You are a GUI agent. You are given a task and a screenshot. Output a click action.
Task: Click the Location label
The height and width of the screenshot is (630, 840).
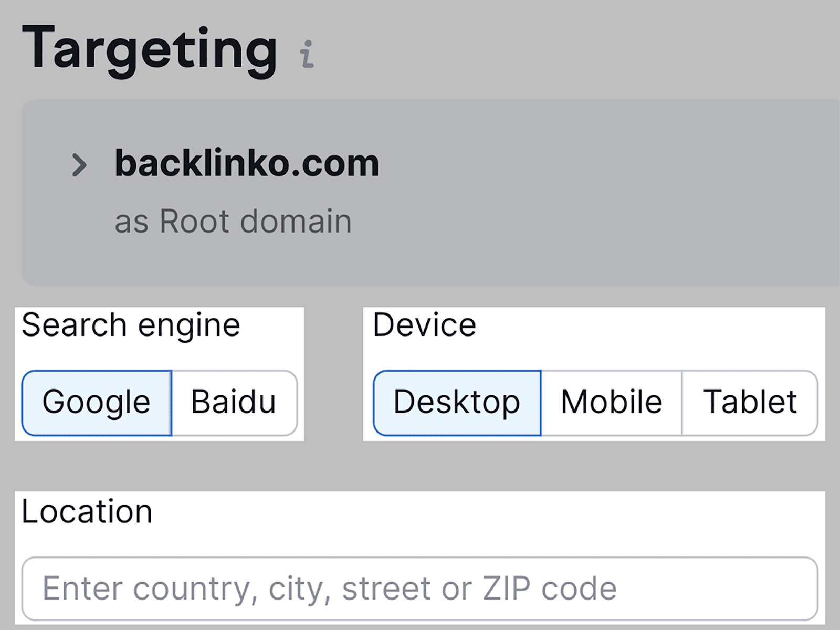pyautogui.click(x=87, y=511)
